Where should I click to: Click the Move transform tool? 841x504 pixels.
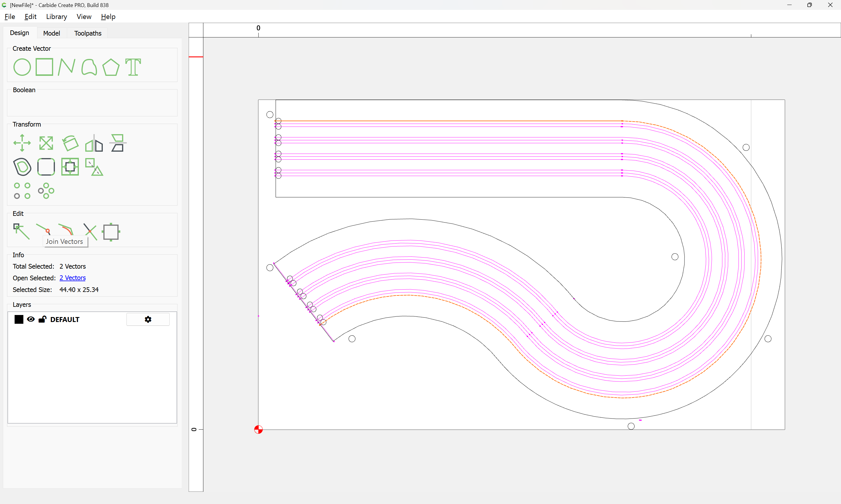[22, 143]
